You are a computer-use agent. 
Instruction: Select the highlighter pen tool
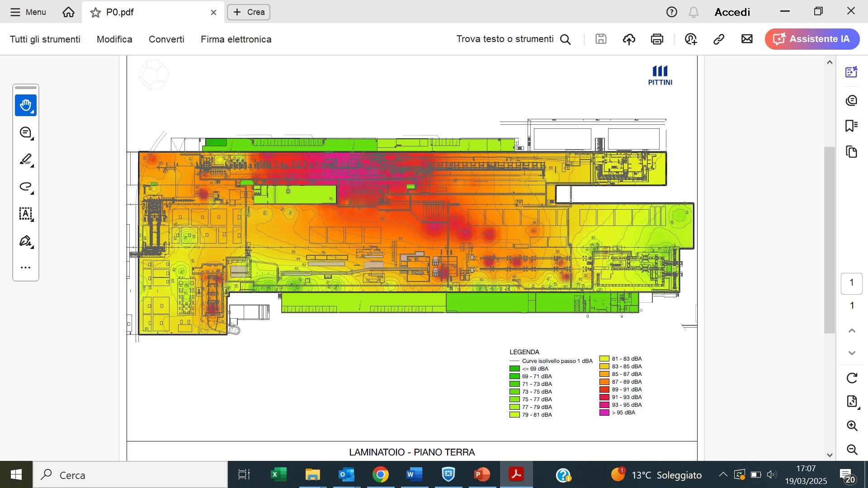(x=26, y=160)
